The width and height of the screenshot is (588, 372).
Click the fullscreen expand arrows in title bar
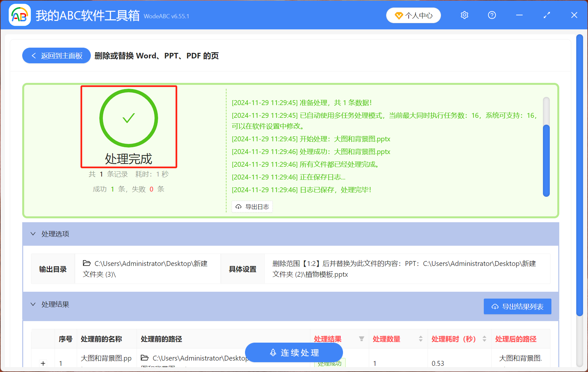click(x=547, y=15)
